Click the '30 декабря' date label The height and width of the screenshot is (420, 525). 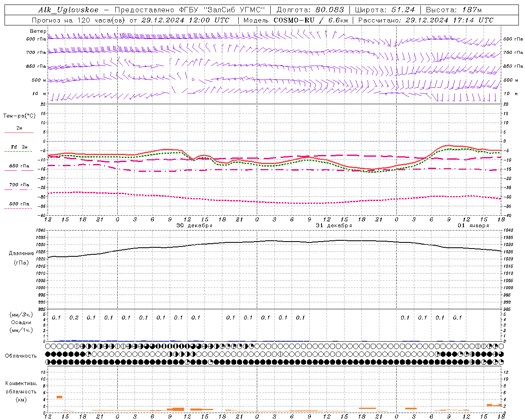click(x=194, y=226)
